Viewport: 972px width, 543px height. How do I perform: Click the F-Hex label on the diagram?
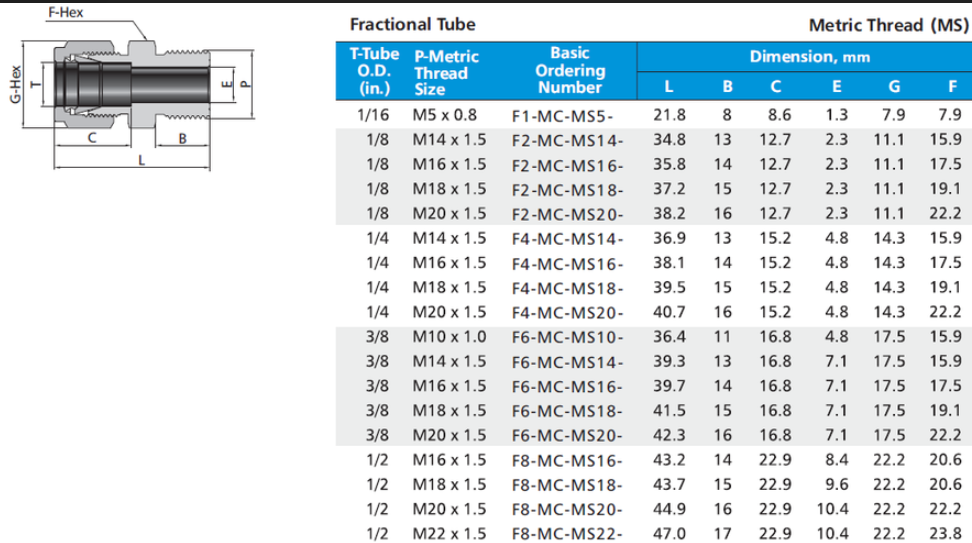tap(66, 12)
